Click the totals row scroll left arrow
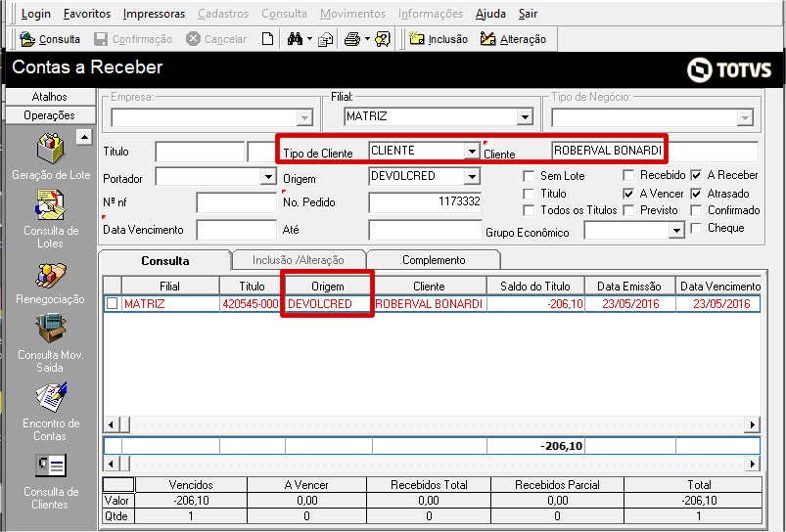This screenshot has height=532, width=786. [x=111, y=463]
